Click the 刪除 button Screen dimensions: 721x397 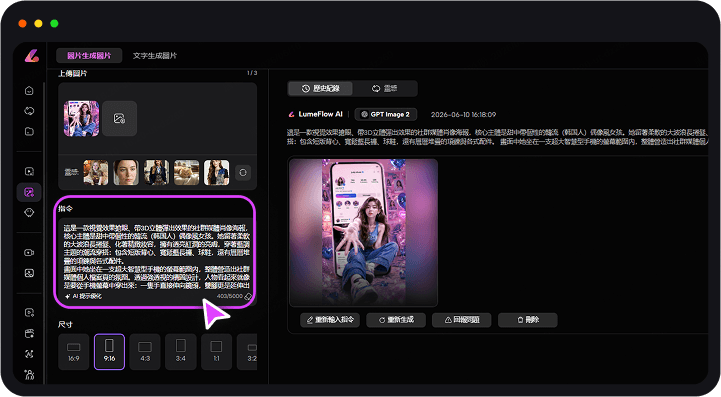point(528,320)
